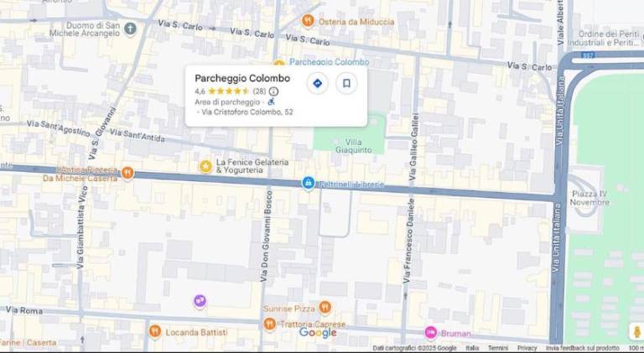
Task: Click the Duomo di San Michele Arcangelo label
Action: [85, 29]
